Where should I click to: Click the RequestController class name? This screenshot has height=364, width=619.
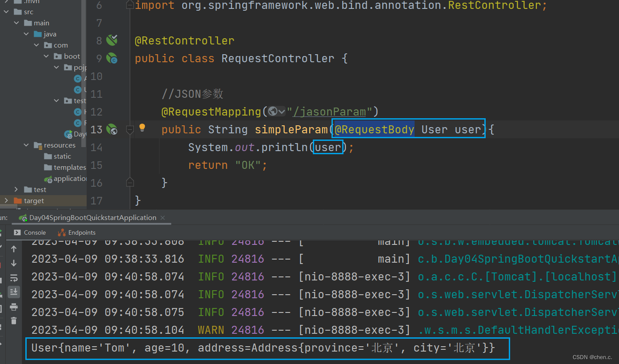278,58
